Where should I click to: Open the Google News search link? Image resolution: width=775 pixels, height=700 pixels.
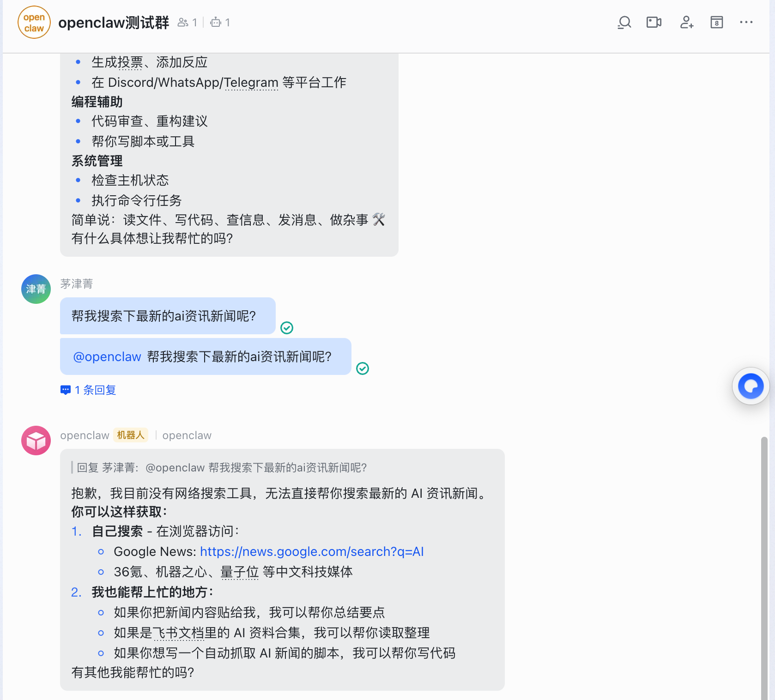[x=312, y=552]
